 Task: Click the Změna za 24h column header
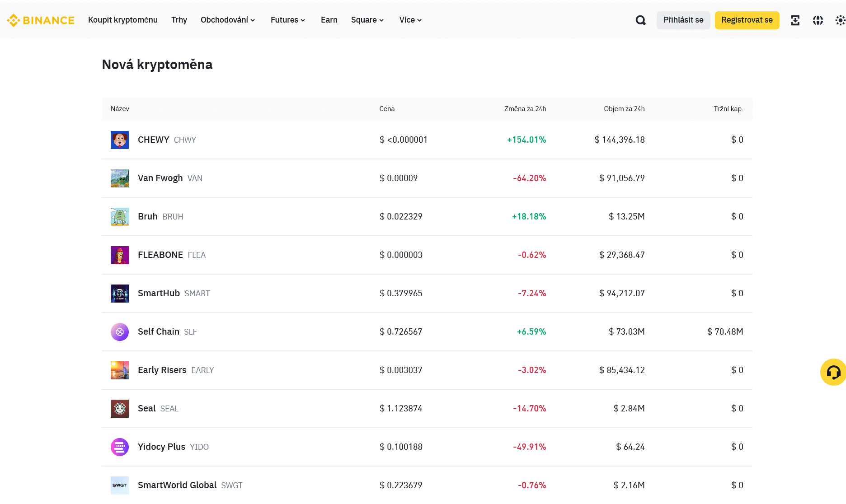coord(525,109)
